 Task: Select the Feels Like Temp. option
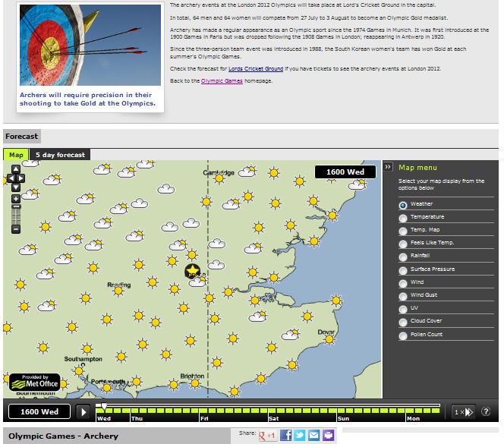[403, 244]
